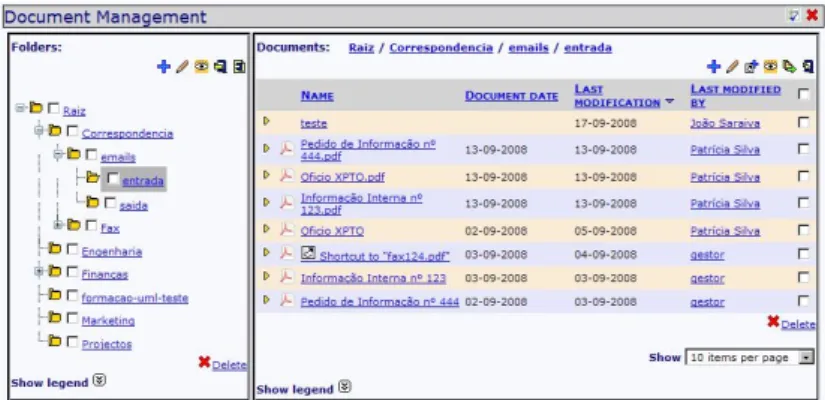Collapse the Correspondencia tree node
Screen dimensions: 825x400
click(39, 131)
